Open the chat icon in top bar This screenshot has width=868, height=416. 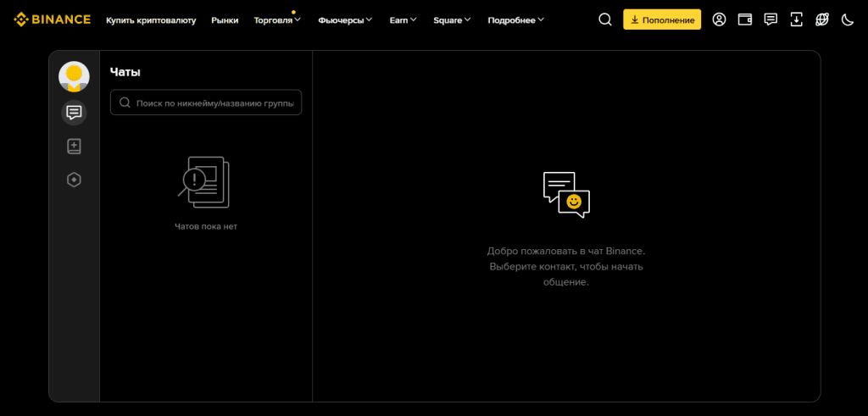coord(770,20)
